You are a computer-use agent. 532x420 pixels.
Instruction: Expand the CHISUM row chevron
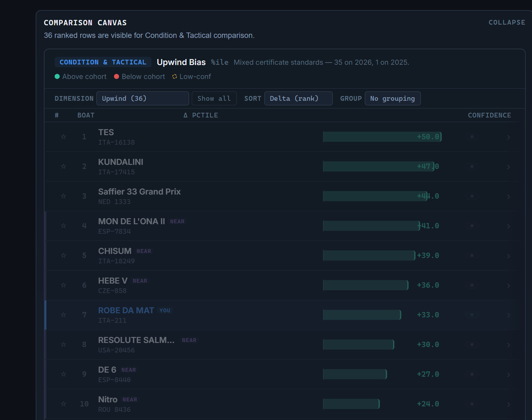coord(508,256)
